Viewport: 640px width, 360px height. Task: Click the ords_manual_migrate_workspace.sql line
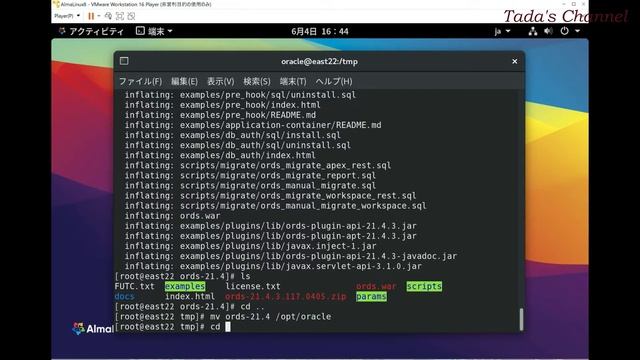coord(276,205)
